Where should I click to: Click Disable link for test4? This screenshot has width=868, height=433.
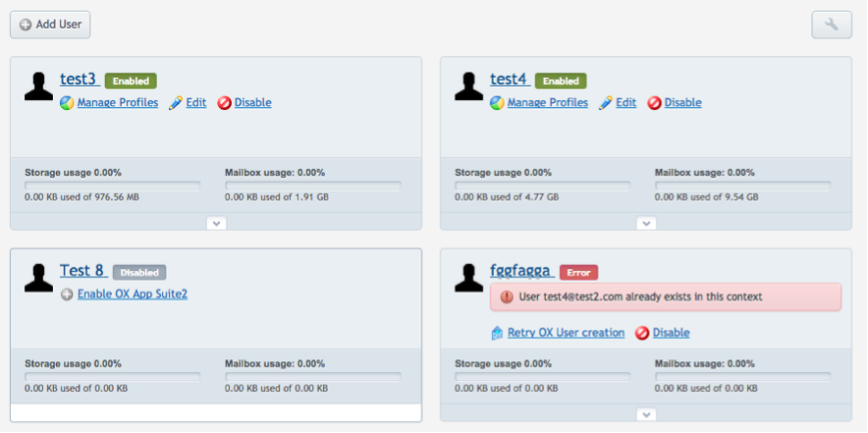[x=683, y=102]
